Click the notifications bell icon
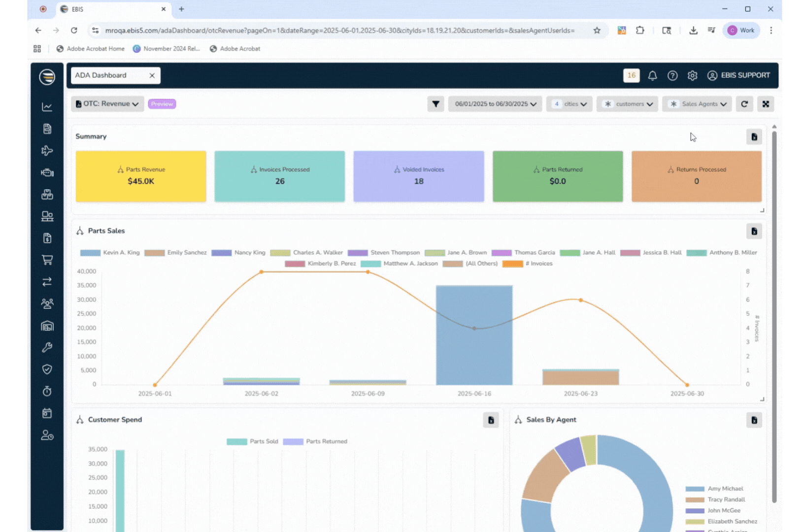Screen dimensions: 804x532 (x=652, y=75)
